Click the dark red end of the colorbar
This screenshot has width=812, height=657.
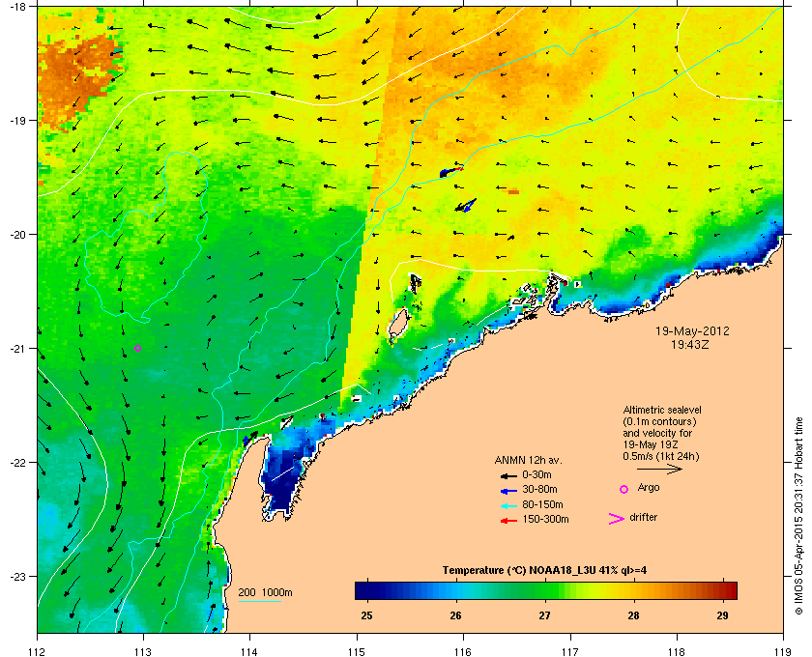tap(729, 590)
